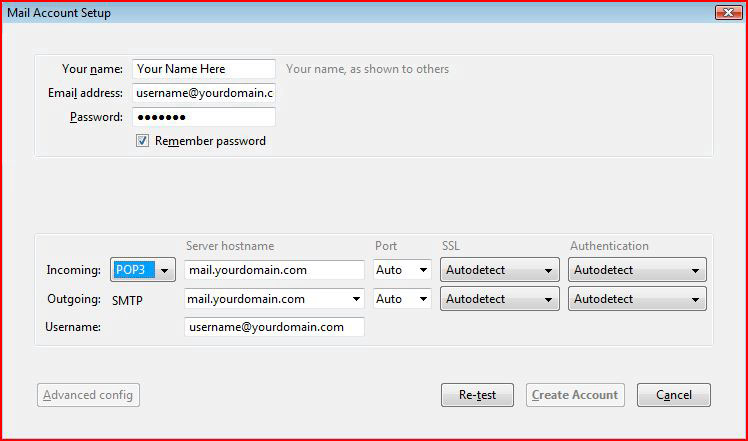Close the Mail Account Setup window
This screenshot has width=748, height=441.
[x=728, y=13]
